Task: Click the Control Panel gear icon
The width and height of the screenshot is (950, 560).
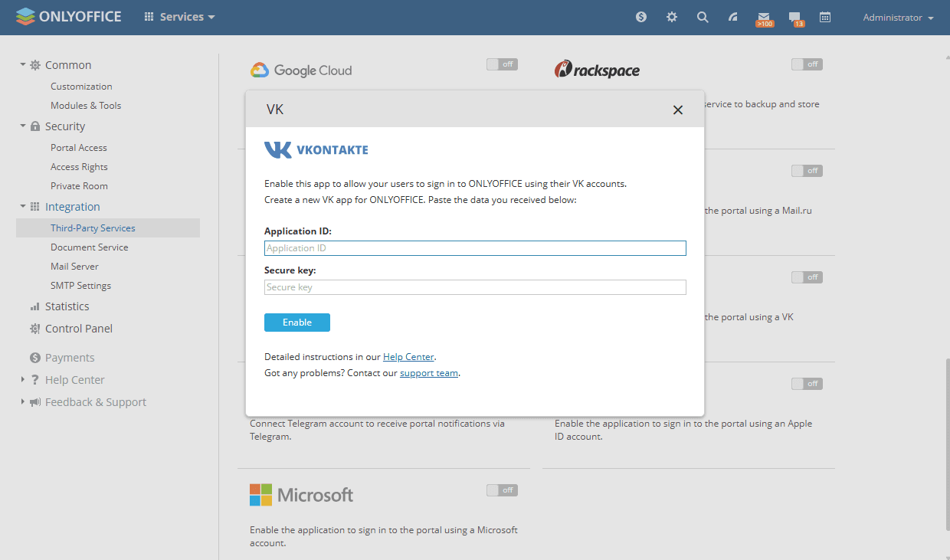Action: (35, 329)
